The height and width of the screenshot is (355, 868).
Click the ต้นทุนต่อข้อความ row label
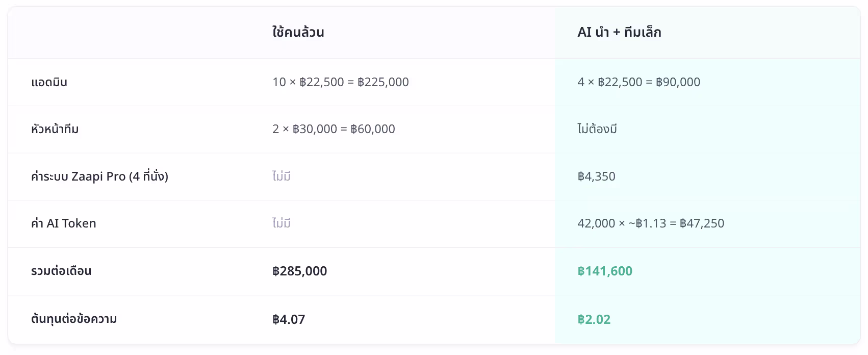(74, 319)
